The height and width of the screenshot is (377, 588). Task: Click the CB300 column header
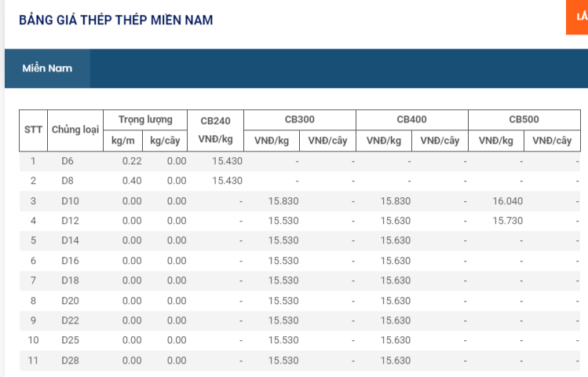[x=299, y=119]
